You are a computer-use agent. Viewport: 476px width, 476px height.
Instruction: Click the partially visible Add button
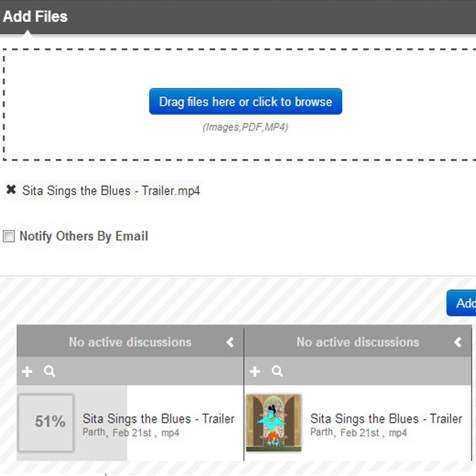coord(463,303)
